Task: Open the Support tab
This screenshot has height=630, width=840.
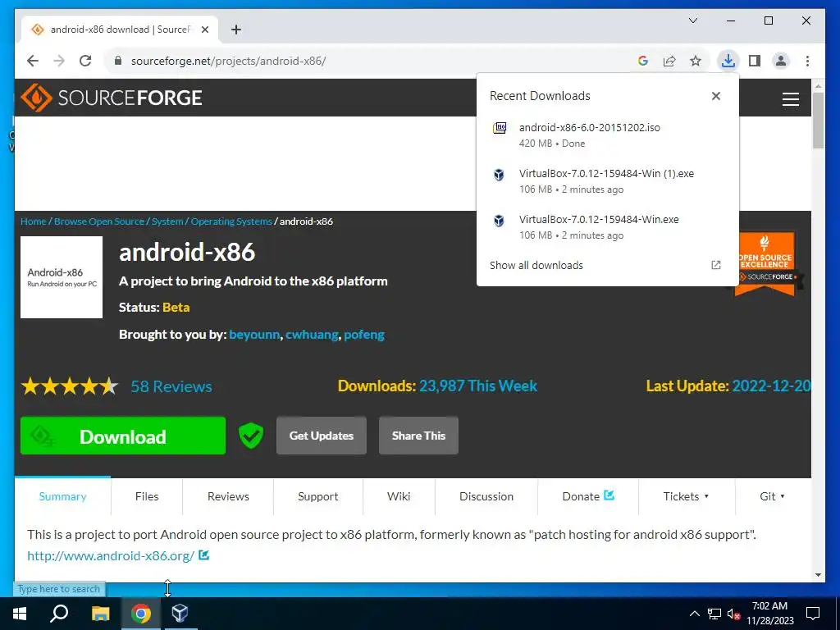Action: point(318,496)
